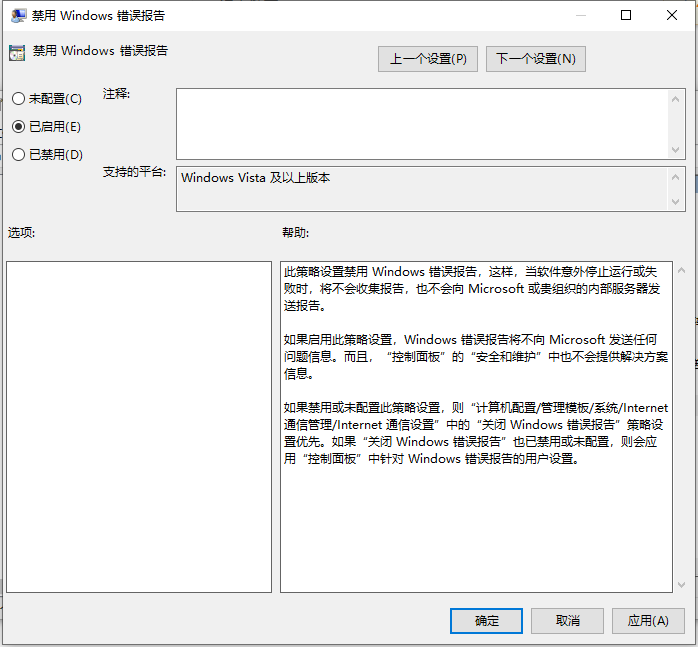Click the '禁用 Windows 错误报告' heading text
Screen dimensions: 698x647
point(100,51)
